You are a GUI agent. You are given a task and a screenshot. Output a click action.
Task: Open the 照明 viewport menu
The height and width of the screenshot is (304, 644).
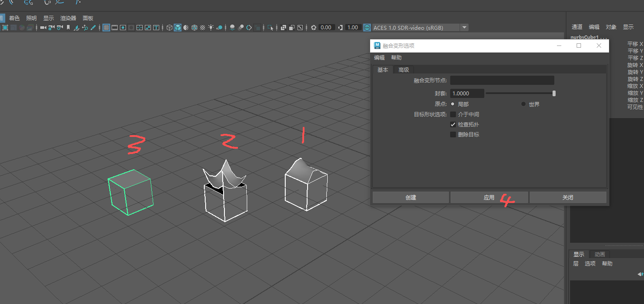click(x=31, y=18)
